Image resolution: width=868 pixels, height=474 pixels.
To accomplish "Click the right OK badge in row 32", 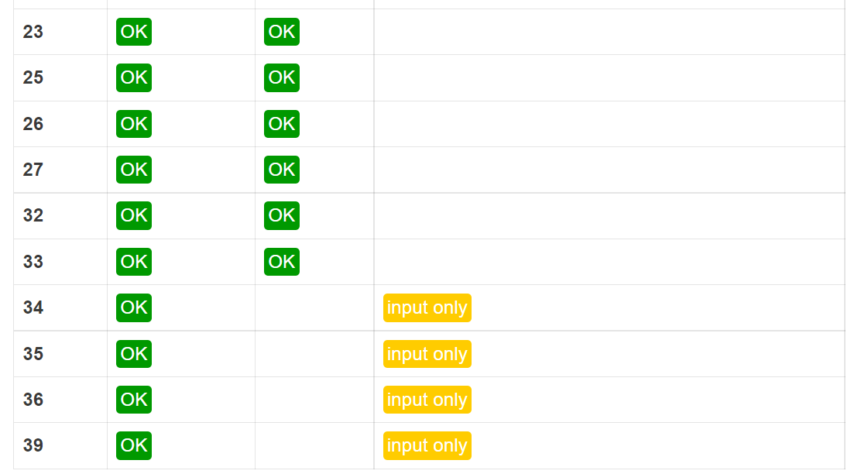I will 282,215.
